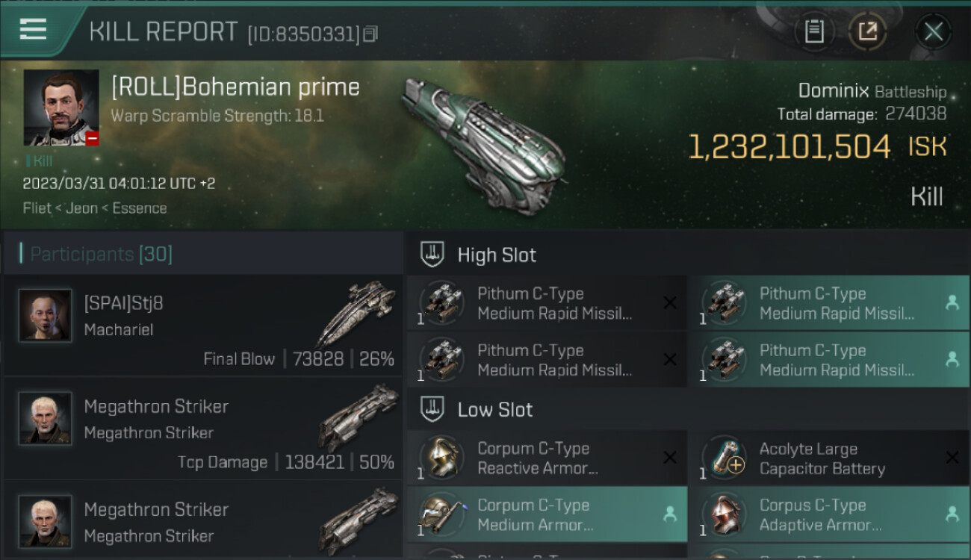Click the X marker on Acolyte Capacitor Battery

[x=952, y=458]
